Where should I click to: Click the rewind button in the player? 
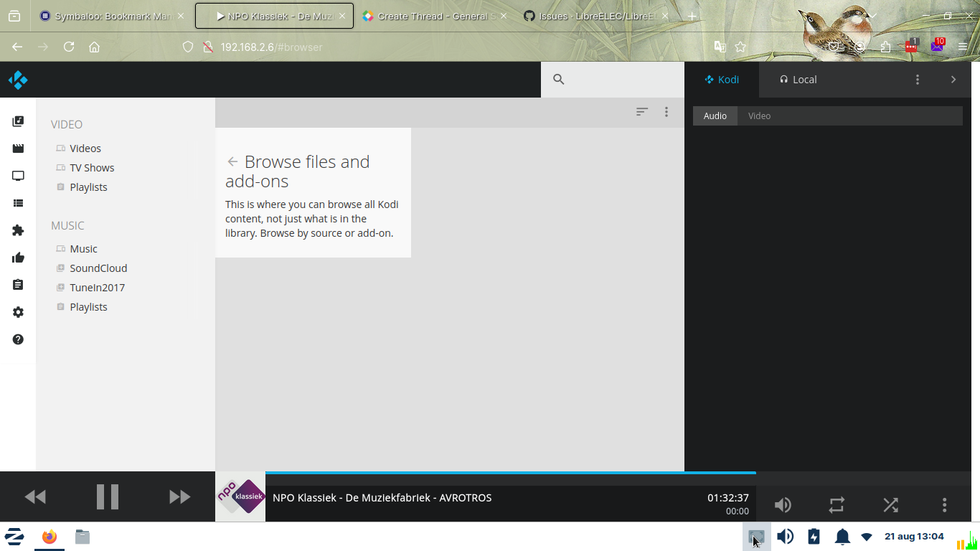(35, 496)
